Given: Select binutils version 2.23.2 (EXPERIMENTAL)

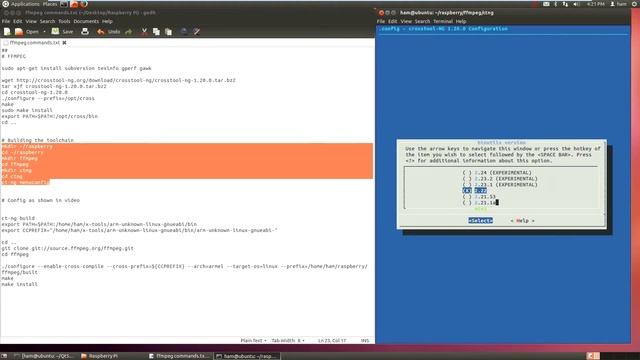Looking at the screenshot, I should click(x=500, y=179).
